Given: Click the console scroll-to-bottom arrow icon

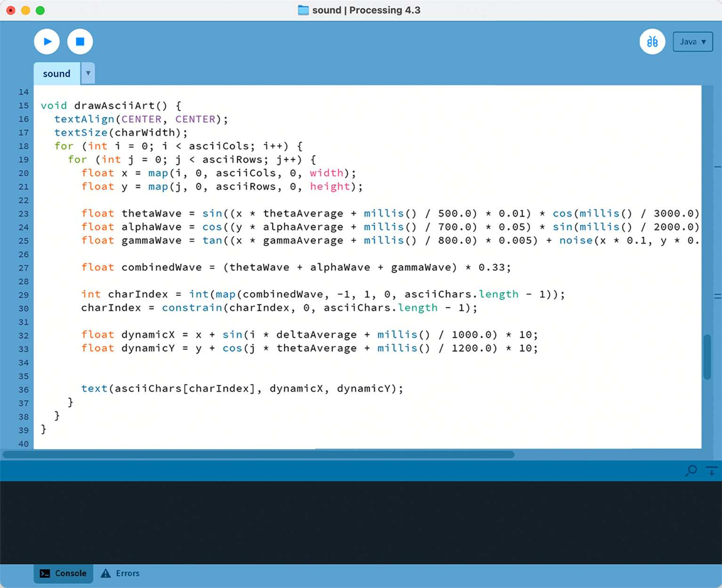Looking at the screenshot, I should click(x=712, y=470).
